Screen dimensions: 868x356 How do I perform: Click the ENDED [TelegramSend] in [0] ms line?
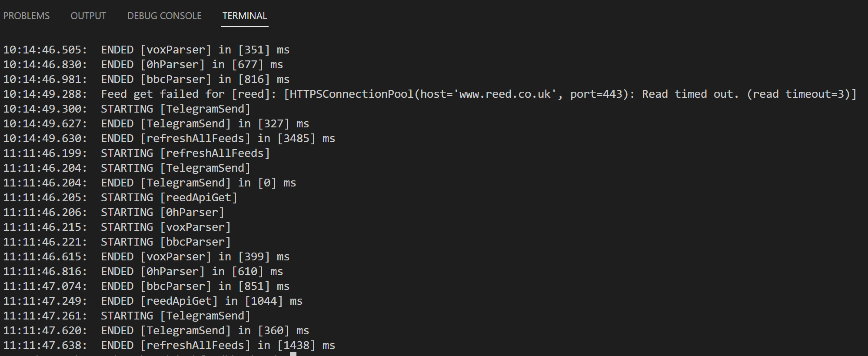click(x=150, y=183)
